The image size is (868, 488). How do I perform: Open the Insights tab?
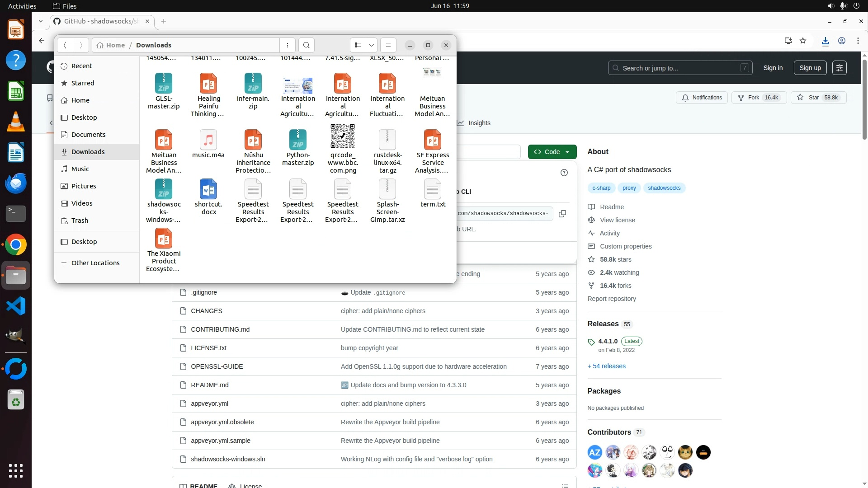[479, 123]
